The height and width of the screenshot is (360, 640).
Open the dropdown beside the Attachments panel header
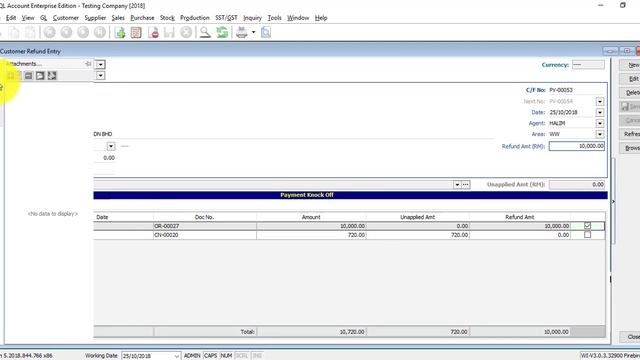(x=100, y=64)
